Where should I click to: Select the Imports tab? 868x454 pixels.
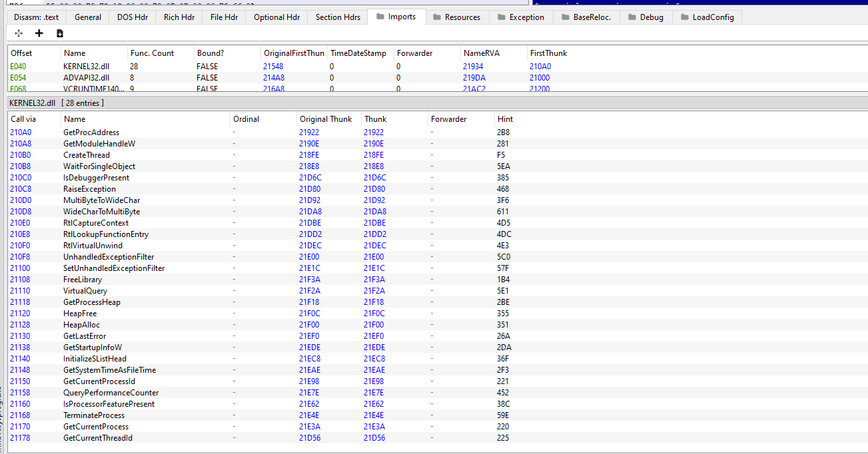click(x=396, y=17)
